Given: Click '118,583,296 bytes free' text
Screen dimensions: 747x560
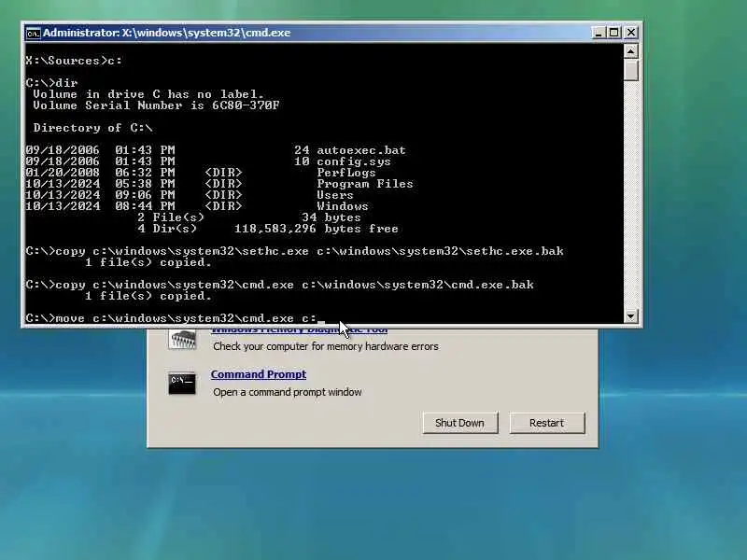Looking at the screenshot, I should point(316,229).
